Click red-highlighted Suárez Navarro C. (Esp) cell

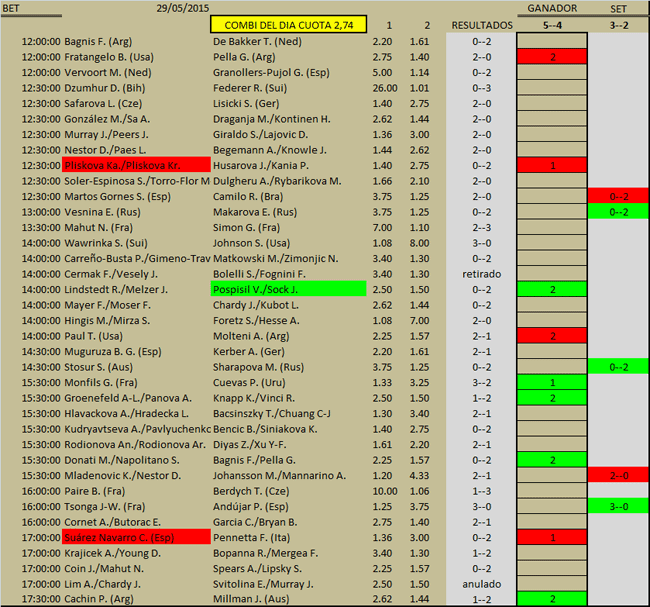[136, 537]
